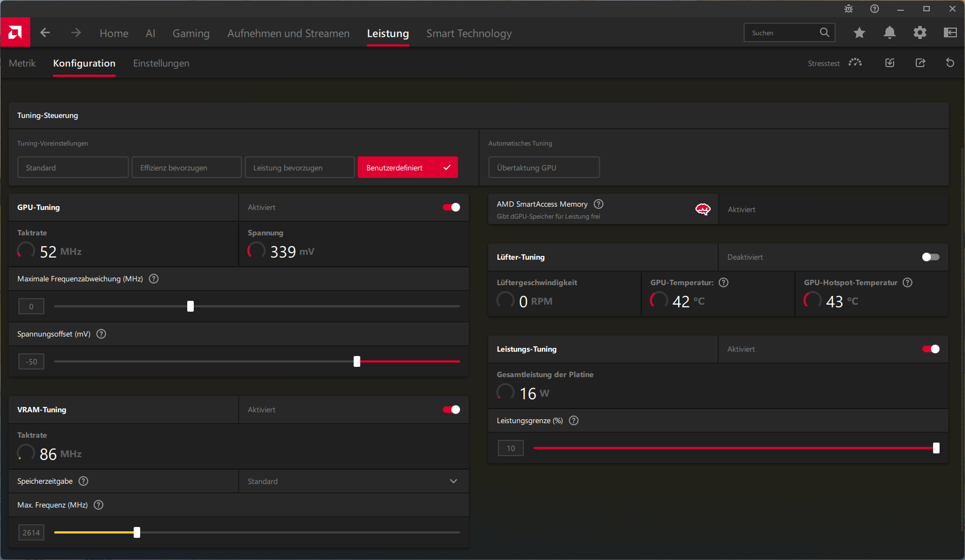The height and width of the screenshot is (560, 965).
Task: Show help for GPU-Hotspot-Temperatur
Action: (x=908, y=282)
